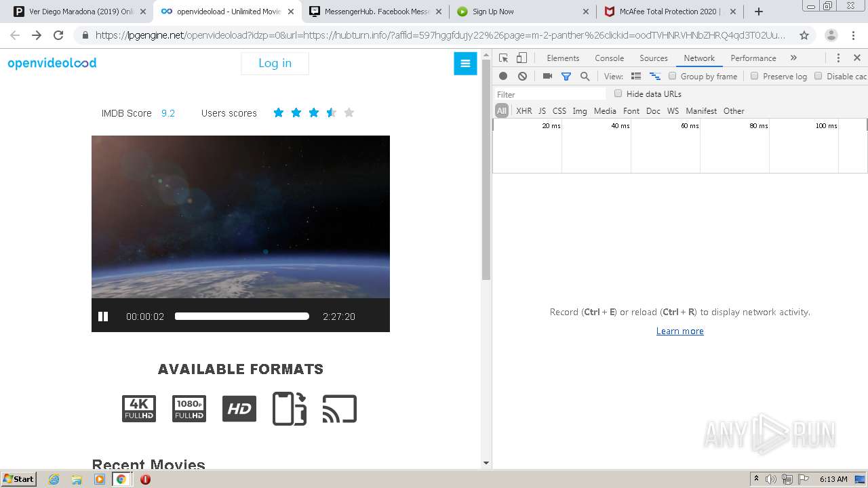Open file explorer folder in taskbar
868x488 pixels.
pos(77,479)
